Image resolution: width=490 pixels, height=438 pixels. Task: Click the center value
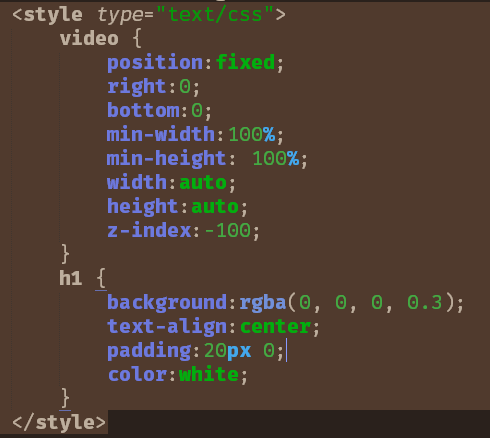(x=276, y=327)
